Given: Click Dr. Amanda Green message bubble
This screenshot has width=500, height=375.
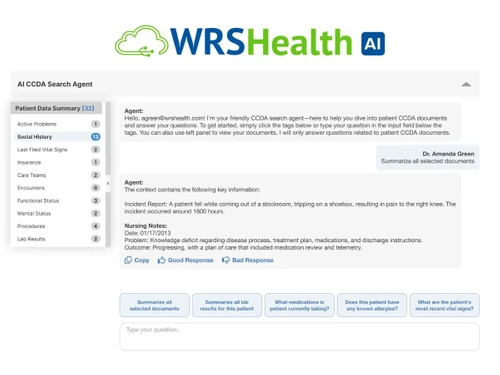Looking at the screenshot, I should pyautogui.click(x=428, y=157).
